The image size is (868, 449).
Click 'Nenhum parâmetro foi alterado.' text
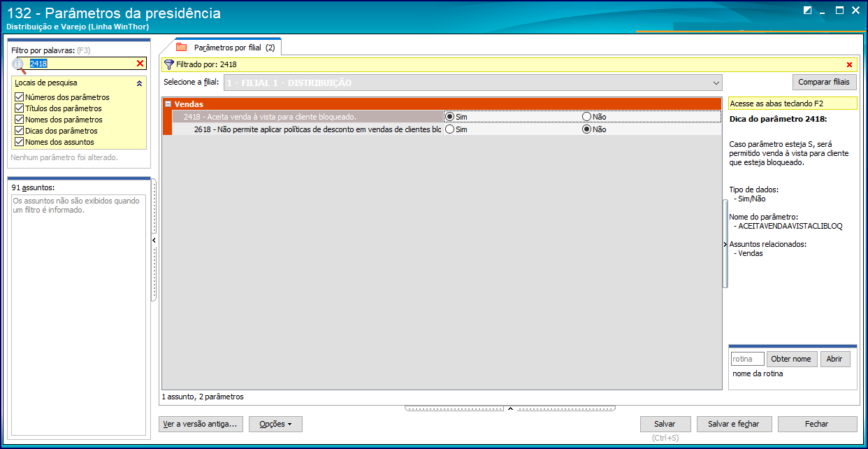[x=64, y=157]
